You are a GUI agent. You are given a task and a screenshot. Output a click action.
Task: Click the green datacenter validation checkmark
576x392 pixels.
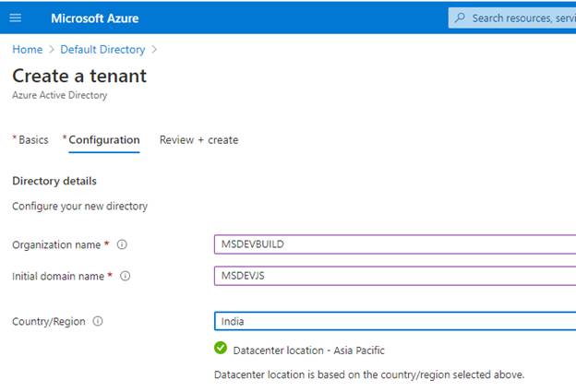221,350
